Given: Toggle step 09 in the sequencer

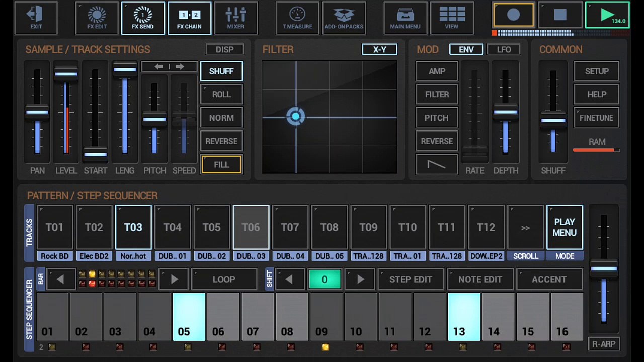Looking at the screenshot, I should click(x=326, y=317).
